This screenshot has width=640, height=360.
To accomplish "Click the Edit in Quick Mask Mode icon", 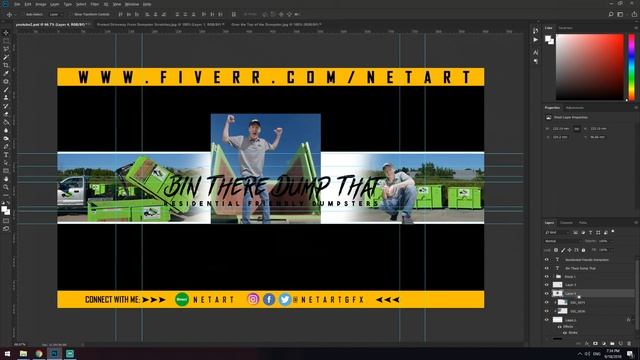I will pyautogui.click(x=6, y=221).
